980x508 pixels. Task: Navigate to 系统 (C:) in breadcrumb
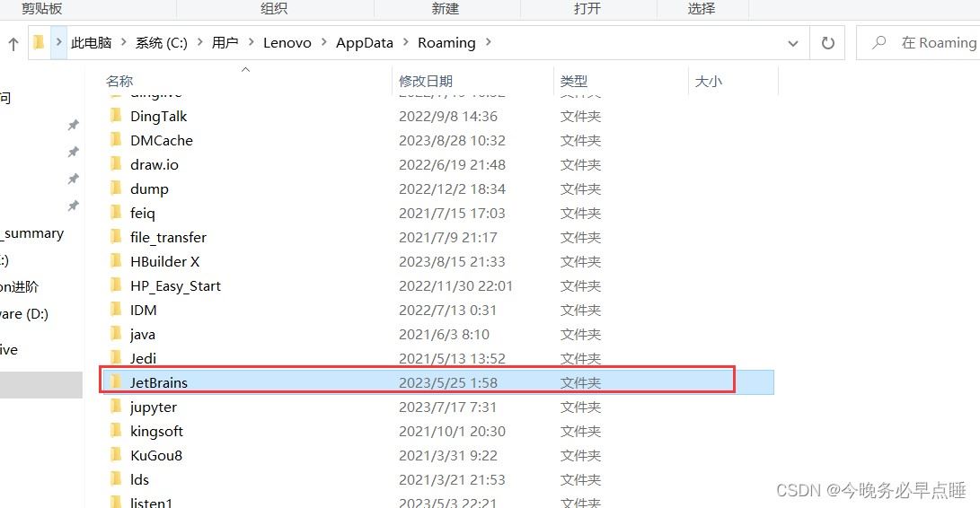[162, 42]
